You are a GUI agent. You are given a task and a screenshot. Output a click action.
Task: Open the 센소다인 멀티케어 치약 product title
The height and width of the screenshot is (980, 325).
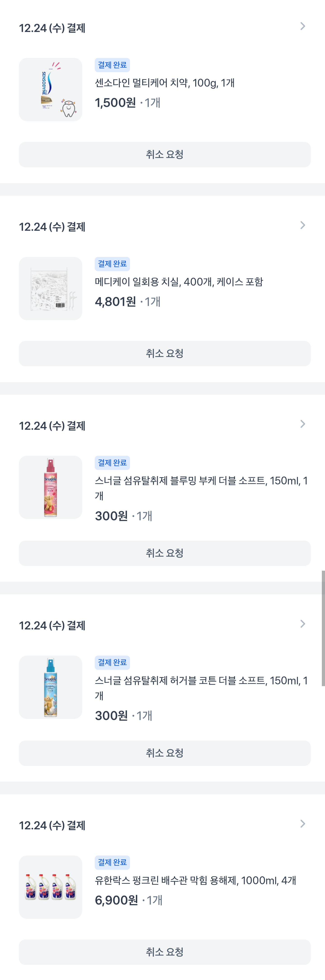coord(165,83)
